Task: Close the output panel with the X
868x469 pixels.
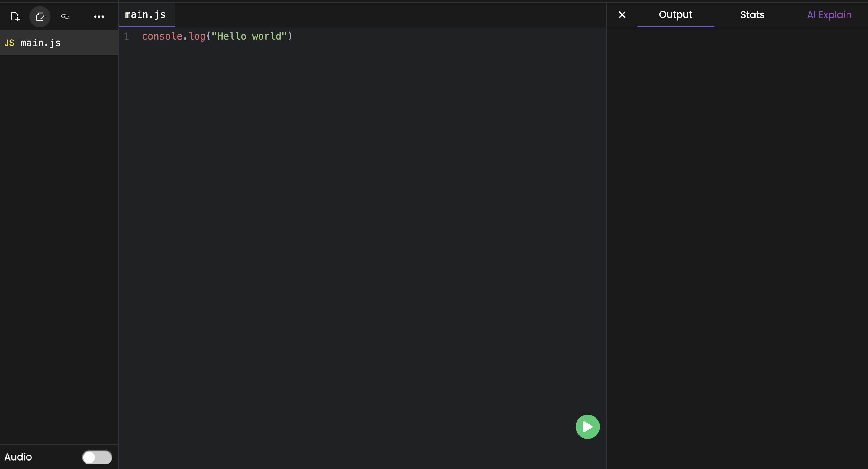Action: point(622,15)
